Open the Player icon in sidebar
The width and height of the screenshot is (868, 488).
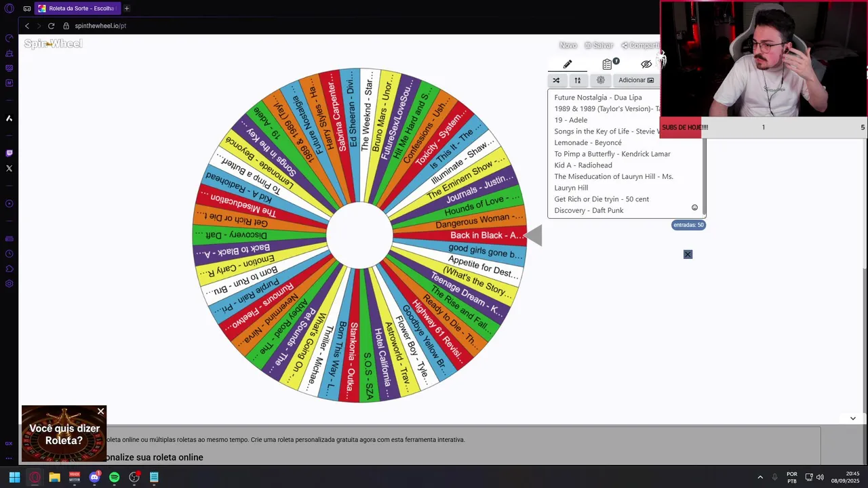9,203
